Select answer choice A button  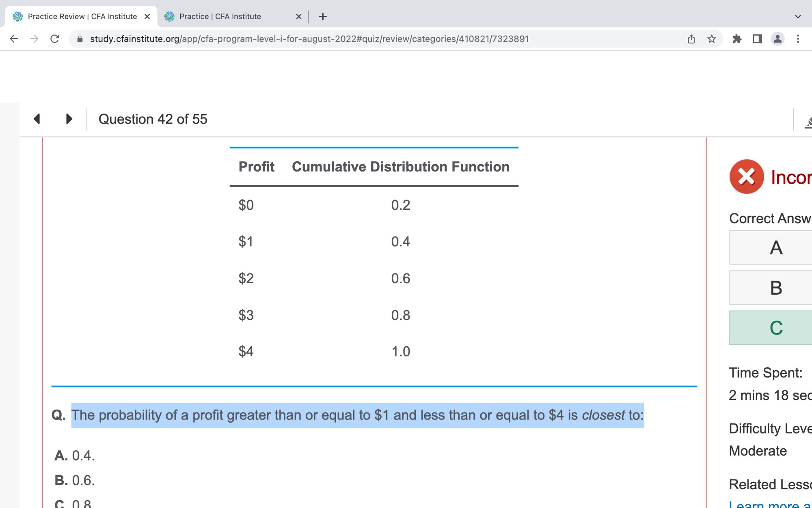(775, 247)
